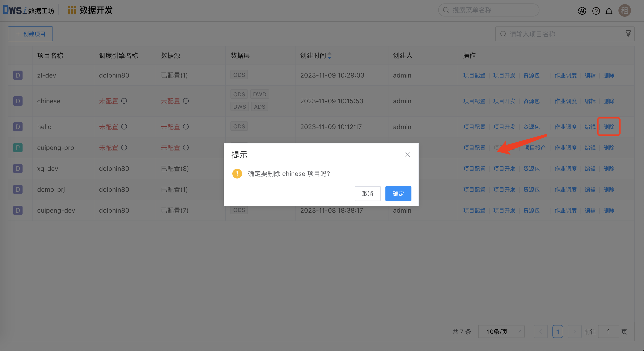The height and width of the screenshot is (351, 644).
Task: Cancel deletion with 取消 button
Action: 368,194
